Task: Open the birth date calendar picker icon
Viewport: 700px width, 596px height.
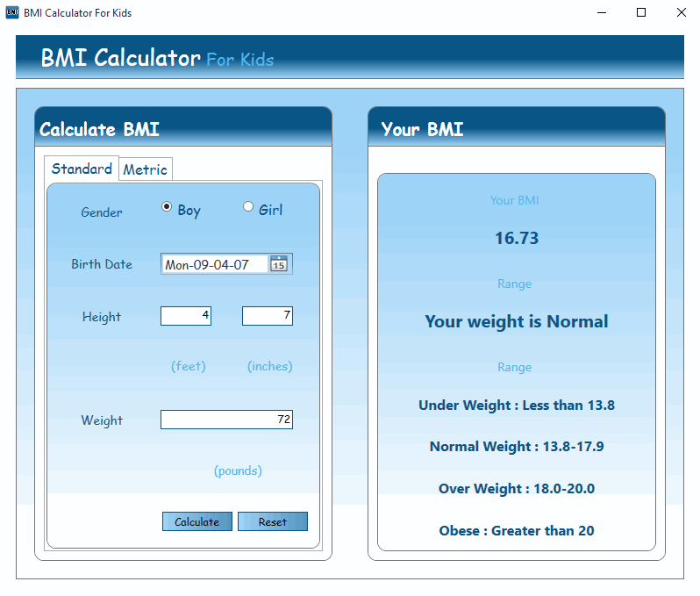Action: [279, 264]
